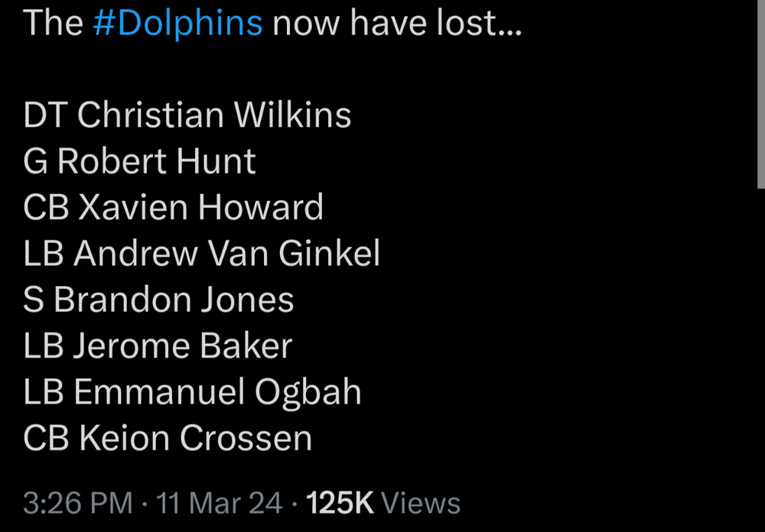Click the "LB" label before Jerome Baker
Viewport: 765px width, 532px height.
point(43,346)
